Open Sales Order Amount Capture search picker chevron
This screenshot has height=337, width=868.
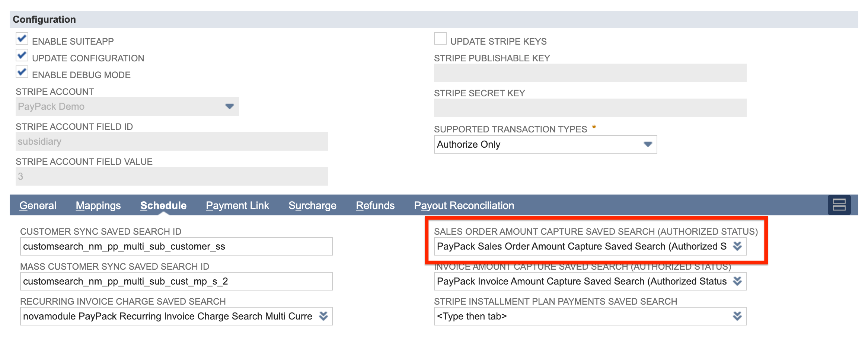(x=737, y=246)
